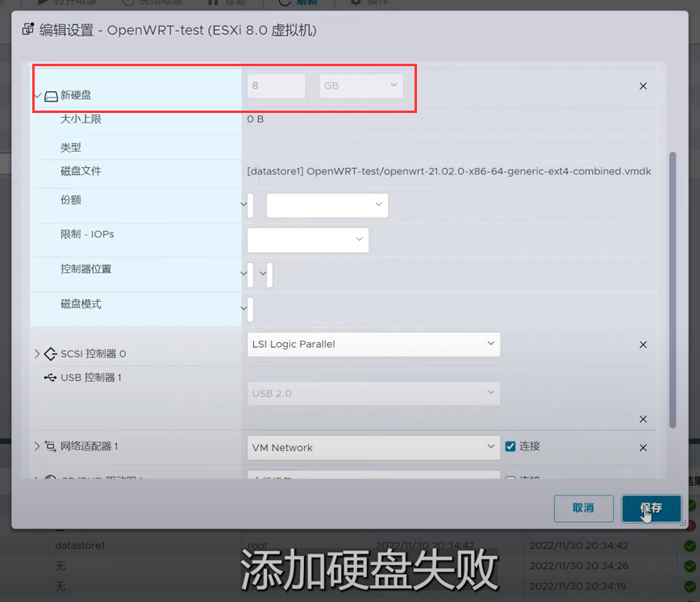Open the GB size unit dropdown
The width and height of the screenshot is (700, 602).
click(x=361, y=86)
